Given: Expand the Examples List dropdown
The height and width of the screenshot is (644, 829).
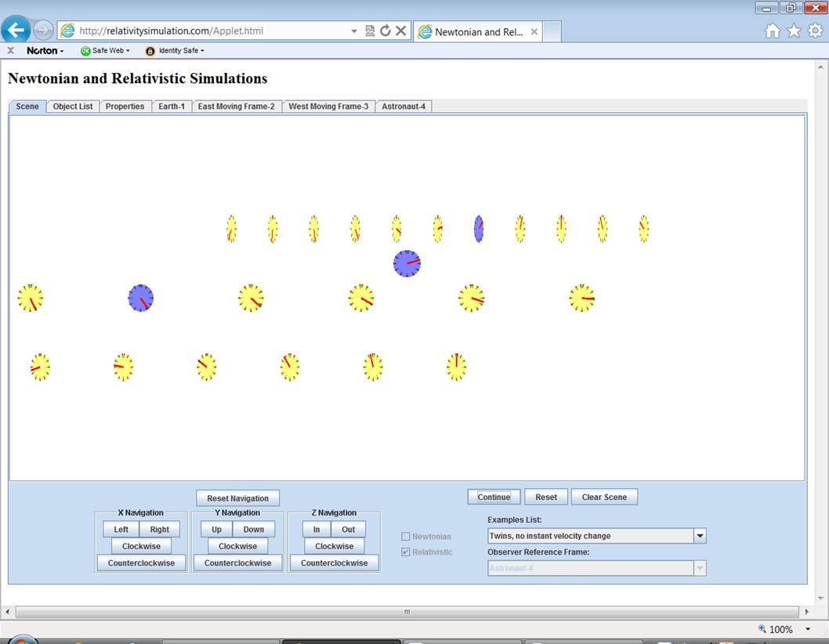Looking at the screenshot, I should click(700, 536).
